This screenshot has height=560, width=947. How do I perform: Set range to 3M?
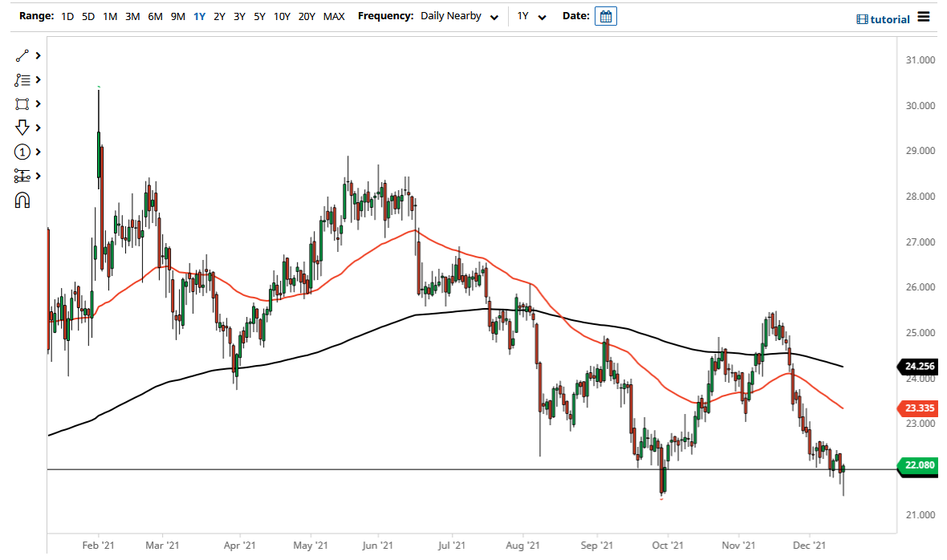[x=132, y=16]
